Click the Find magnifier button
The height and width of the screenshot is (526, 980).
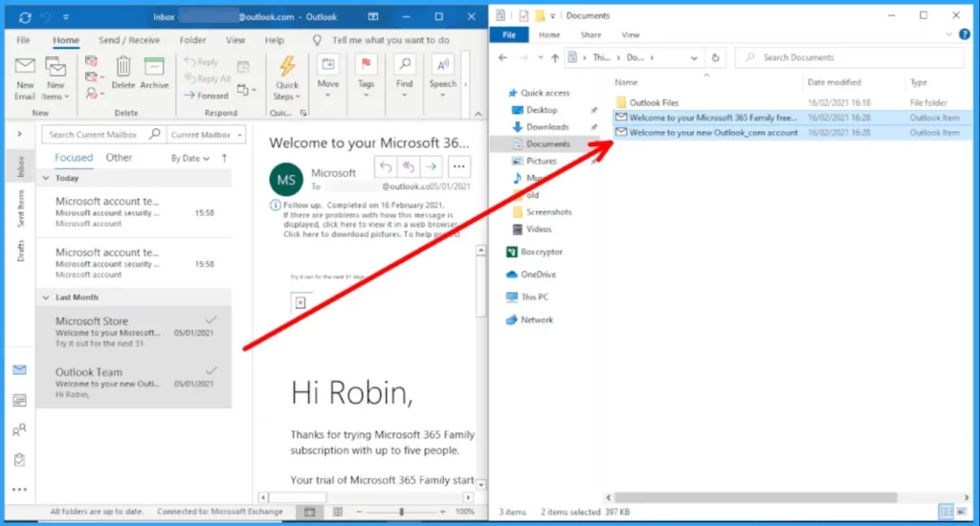[x=405, y=77]
